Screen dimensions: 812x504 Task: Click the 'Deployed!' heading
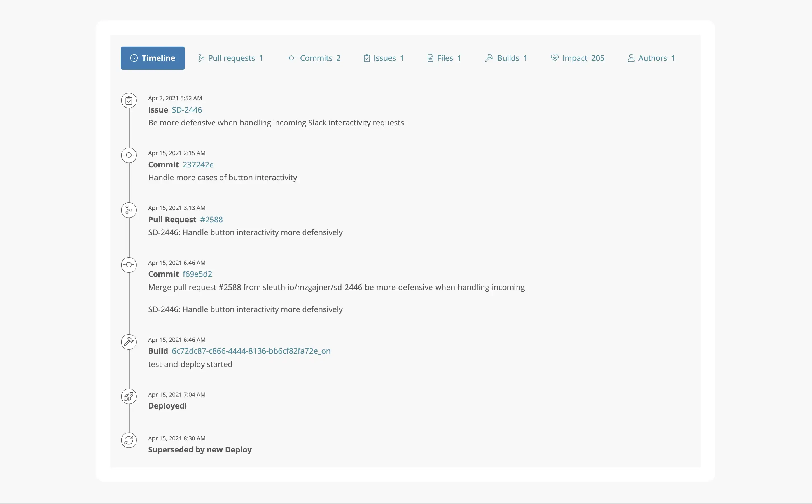[167, 406]
